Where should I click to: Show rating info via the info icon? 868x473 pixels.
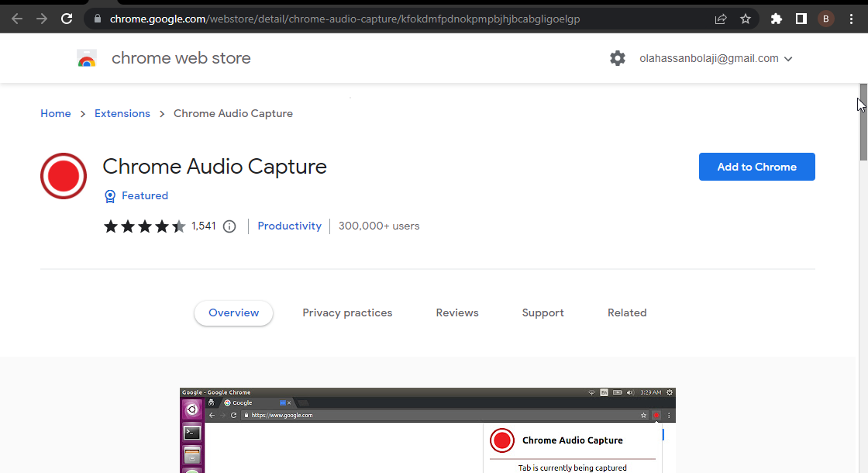pos(229,226)
